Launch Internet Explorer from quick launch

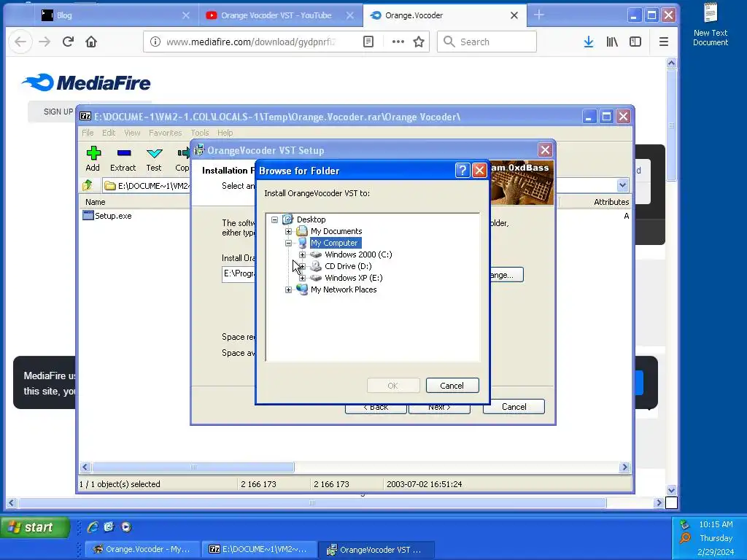click(93, 526)
